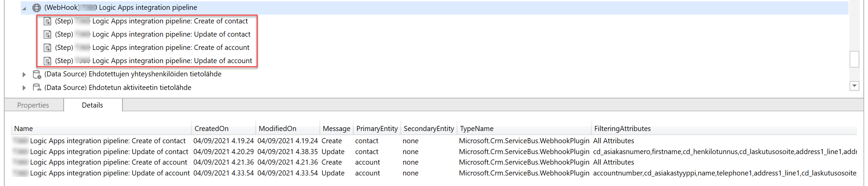Click the Update of account step icon
Viewport: 868px width, 186px height.
[x=47, y=61]
